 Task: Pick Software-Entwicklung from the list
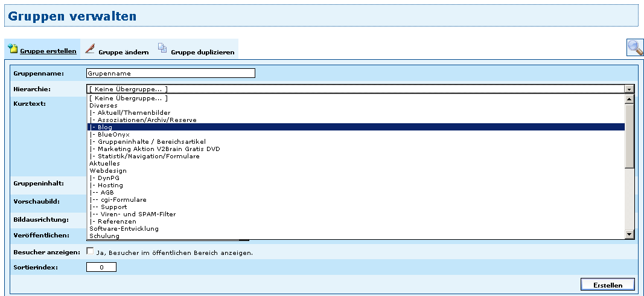124,229
